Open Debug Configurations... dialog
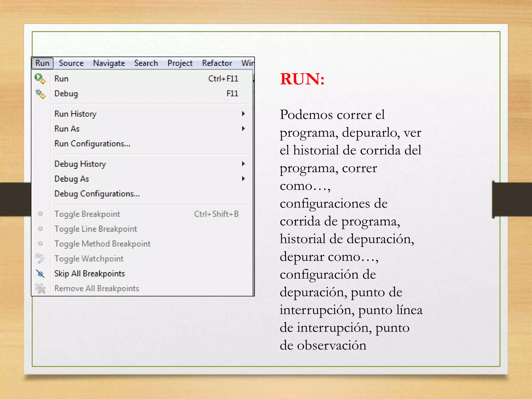The width and height of the screenshot is (532, 399). (x=142, y=194)
